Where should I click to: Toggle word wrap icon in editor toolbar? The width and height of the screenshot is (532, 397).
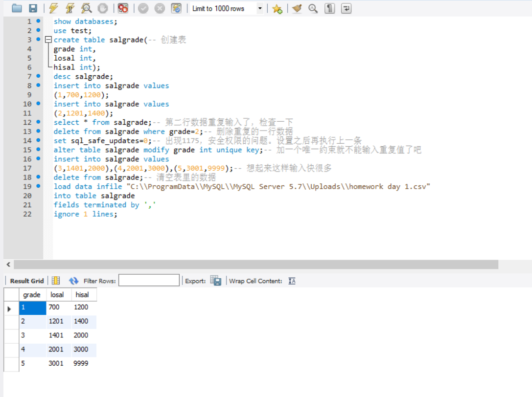347,8
